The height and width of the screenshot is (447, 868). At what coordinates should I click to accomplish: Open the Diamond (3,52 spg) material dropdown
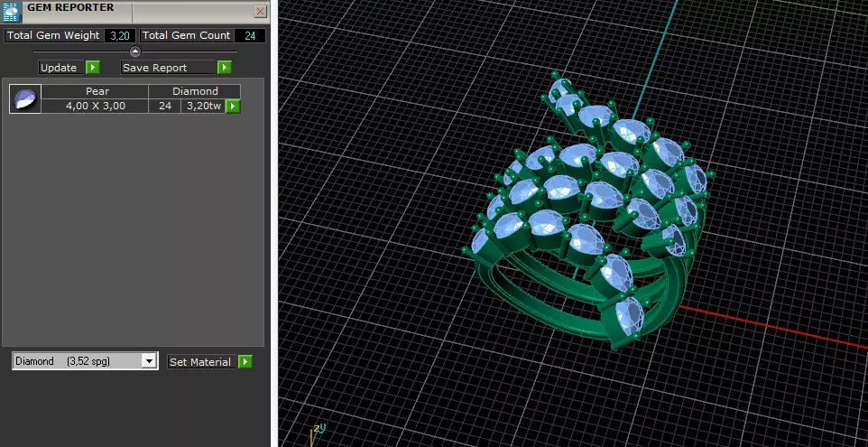pos(85,361)
